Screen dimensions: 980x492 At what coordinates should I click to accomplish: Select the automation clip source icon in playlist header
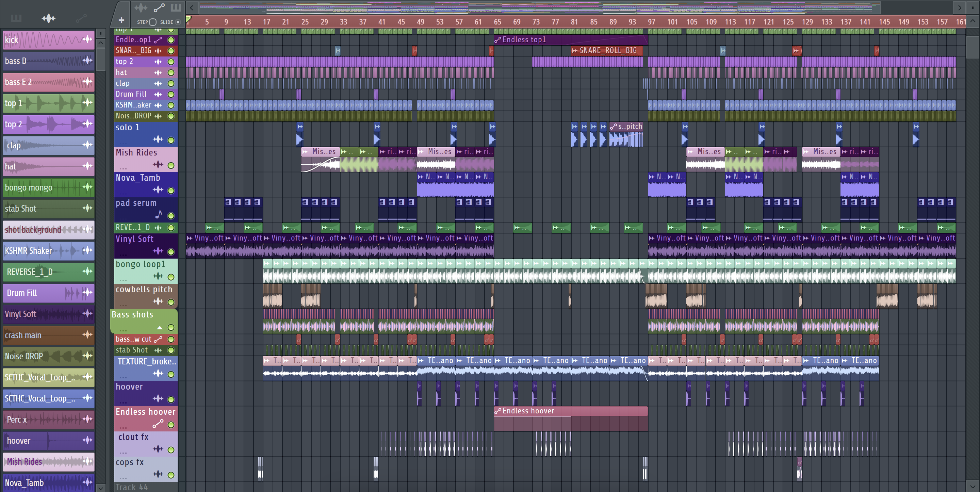[x=159, y=7]
